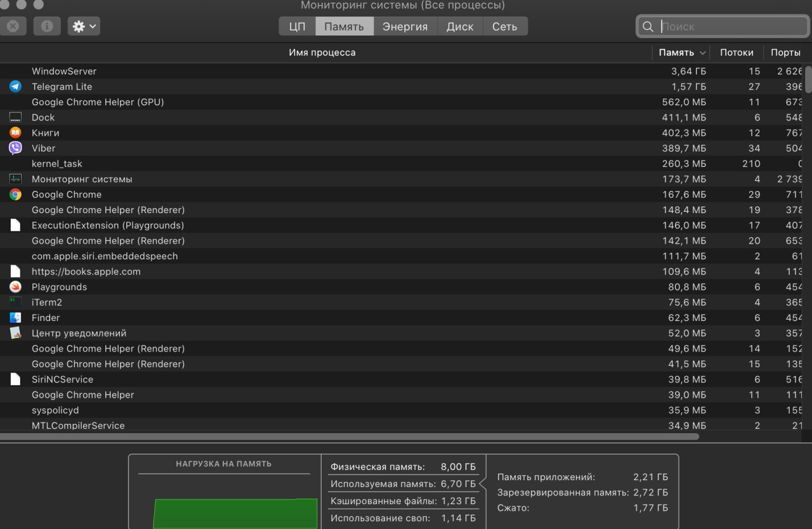Click the ExecutionExtension (Playgrounds) document icon
Viewport: 812px width, 529px height.
[x=15, y=225]
